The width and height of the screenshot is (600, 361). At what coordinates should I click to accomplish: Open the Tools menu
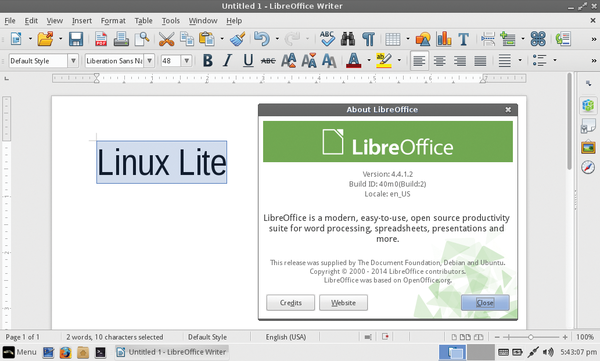pos(171,21)
